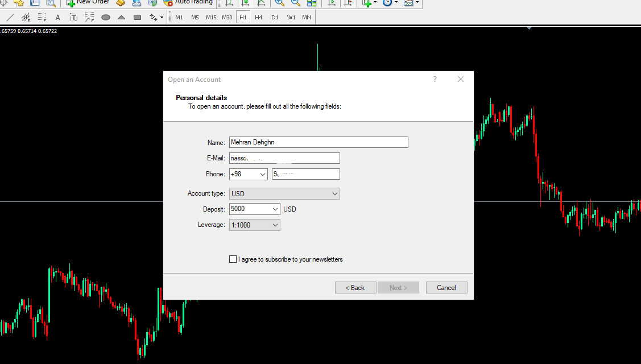Select the ellipse shape tool
The image size is (641, 364).
(105, 18)
